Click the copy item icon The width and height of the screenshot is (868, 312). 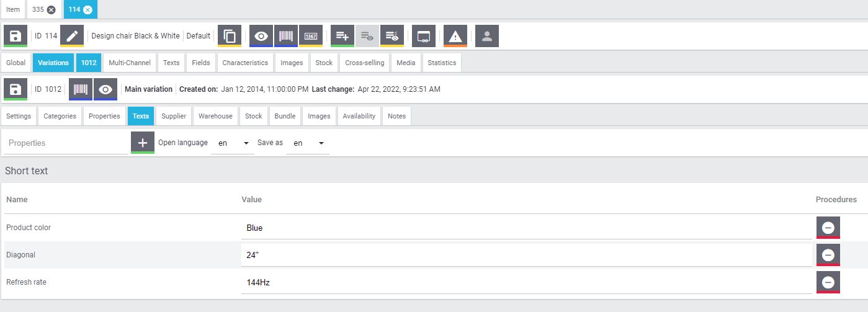coord(230,36)
